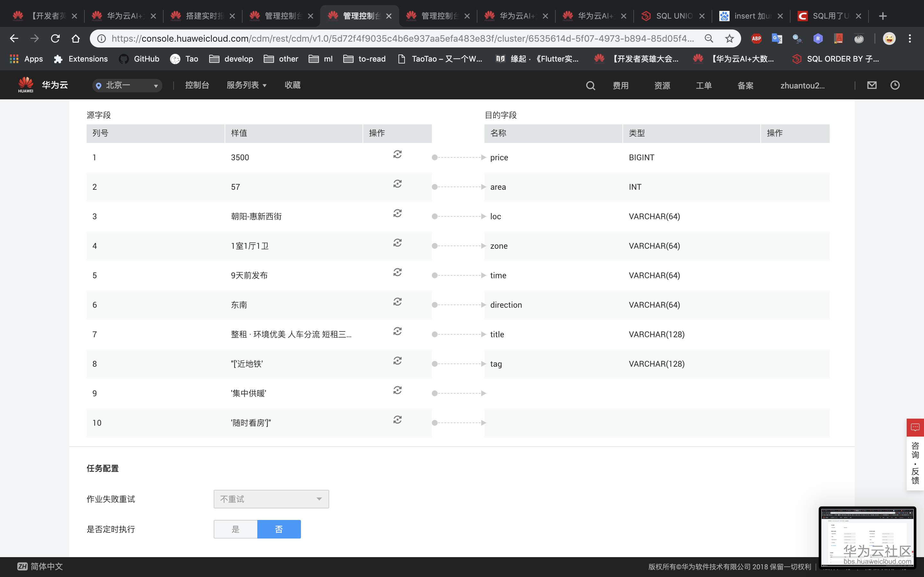Image resolution: width=924 pixels, height=577 pixels.
Task: Expand the 北京一 region selector
Action: click(x=127, y=86)
